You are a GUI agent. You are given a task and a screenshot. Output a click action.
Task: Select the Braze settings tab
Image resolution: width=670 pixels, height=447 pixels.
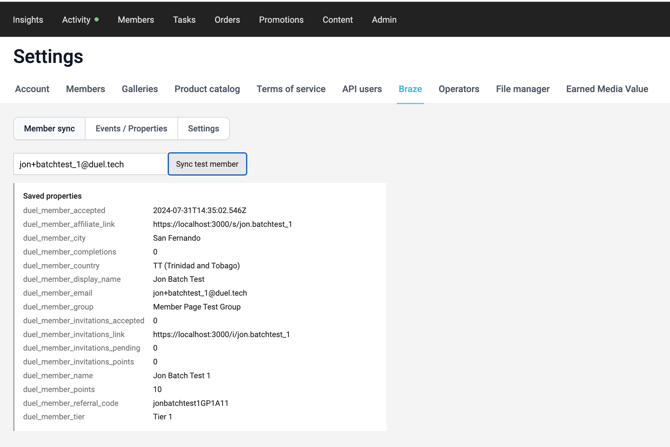click(410, 89)
